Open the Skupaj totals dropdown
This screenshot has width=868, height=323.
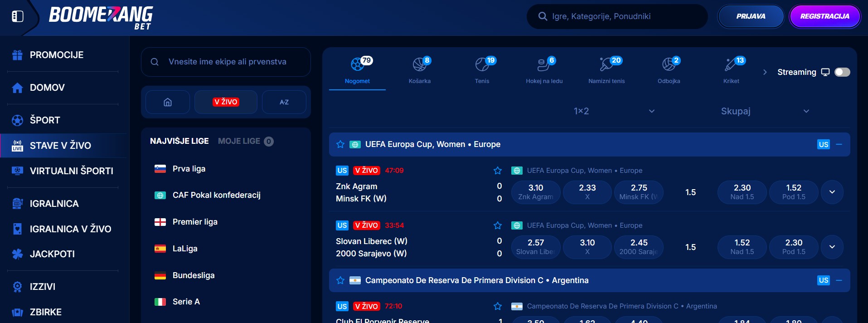tap(765, 111)
